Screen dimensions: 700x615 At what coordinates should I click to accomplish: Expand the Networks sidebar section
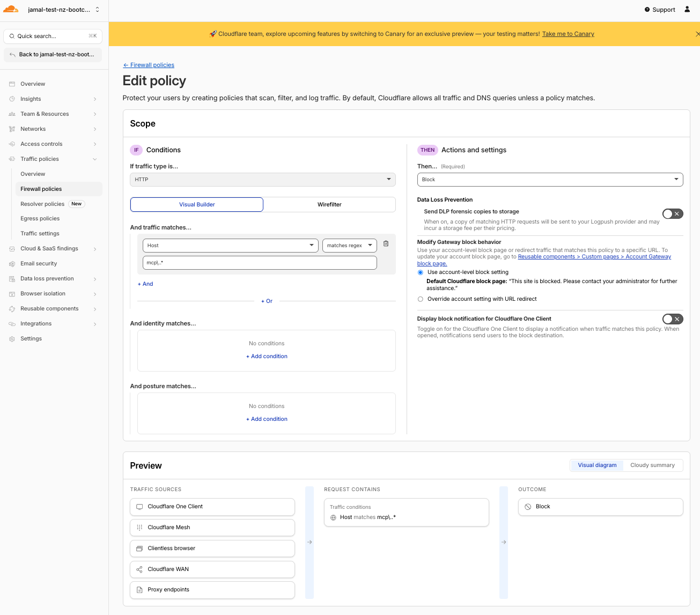(95, 129)
